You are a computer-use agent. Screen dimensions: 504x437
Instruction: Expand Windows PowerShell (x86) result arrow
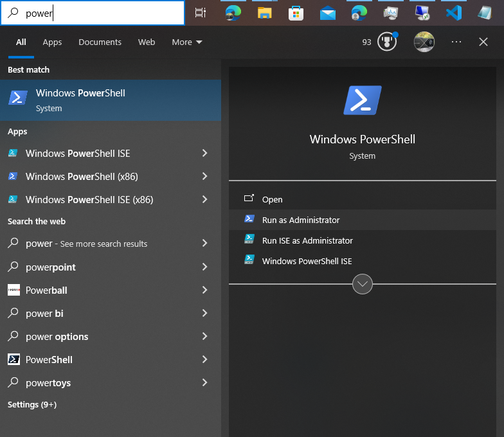point(204,176)
